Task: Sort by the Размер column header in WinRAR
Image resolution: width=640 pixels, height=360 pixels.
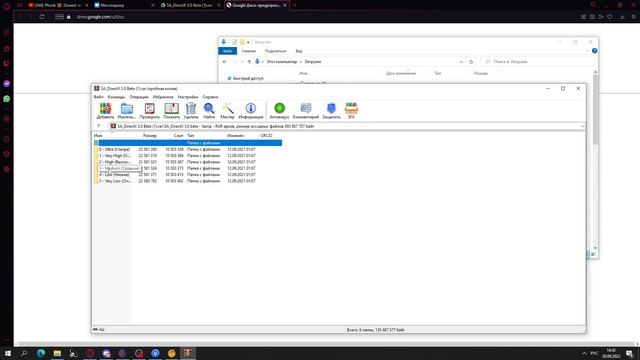Action: [150, 136]
